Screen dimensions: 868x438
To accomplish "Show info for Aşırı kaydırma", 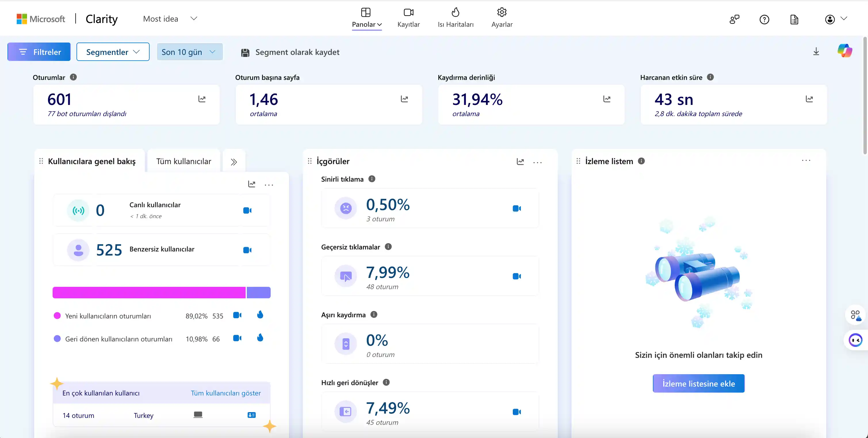I will [x=374, y=314].
